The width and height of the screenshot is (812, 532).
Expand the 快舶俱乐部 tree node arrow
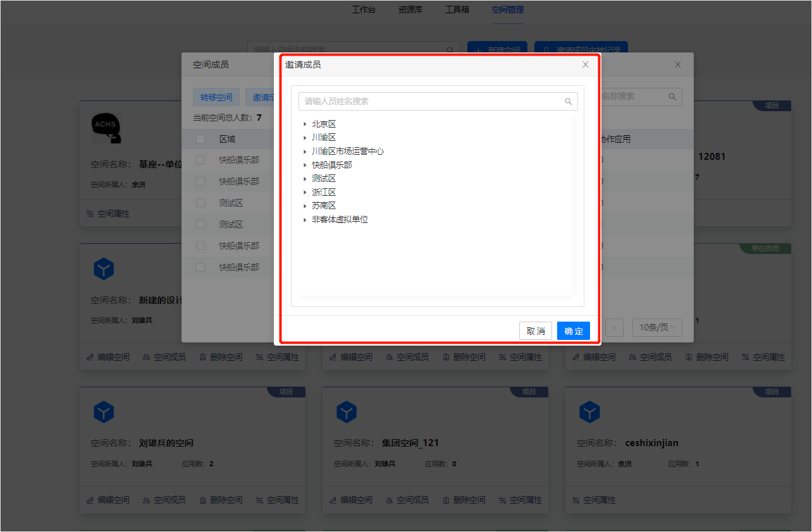305,165
